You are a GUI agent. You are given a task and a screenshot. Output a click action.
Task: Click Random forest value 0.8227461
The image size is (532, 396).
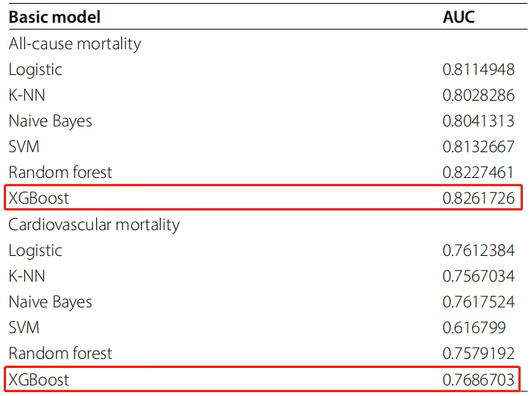tap(478, 172)
